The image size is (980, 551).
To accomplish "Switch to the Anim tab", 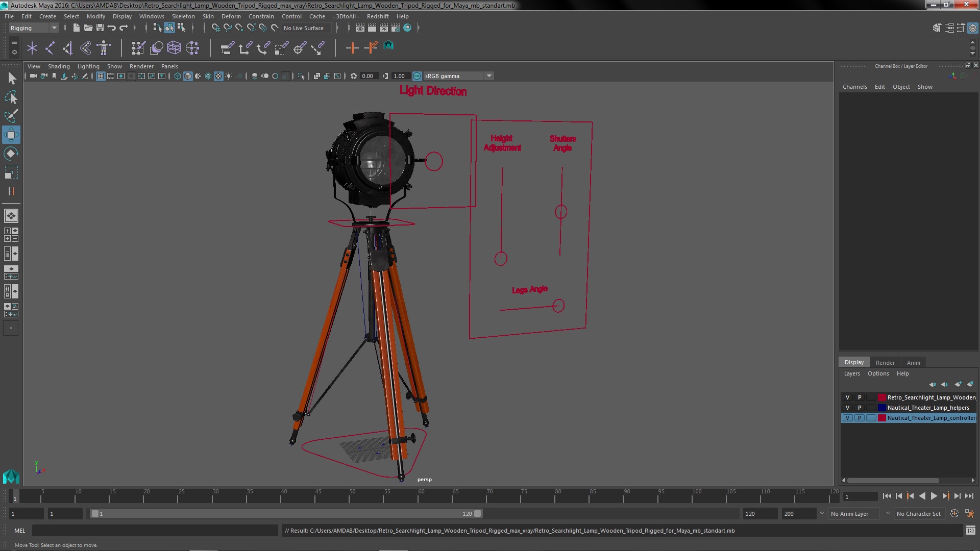I will click(x=914, y=362).
